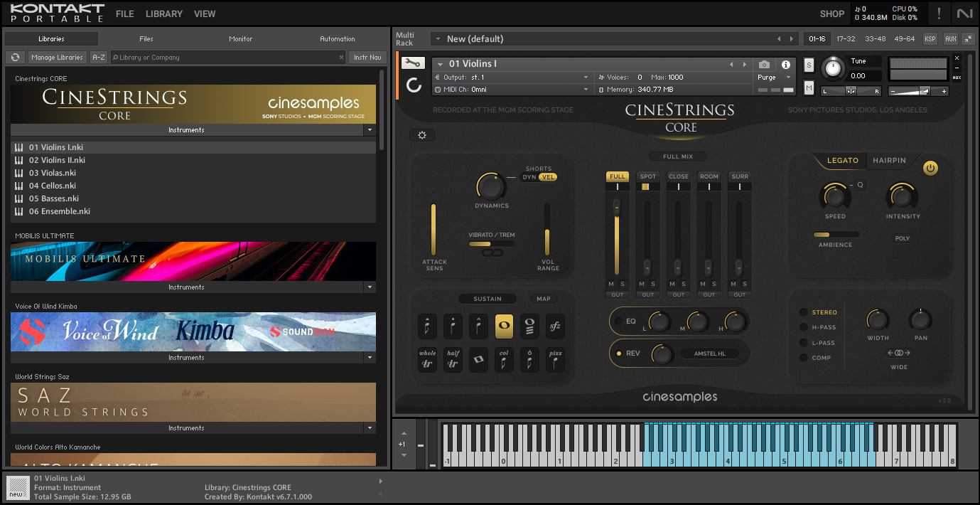The image size is (980, 505).
Task: Expand Cinestrings CORE Instruments dropdown
Action: tap(369, 130)
